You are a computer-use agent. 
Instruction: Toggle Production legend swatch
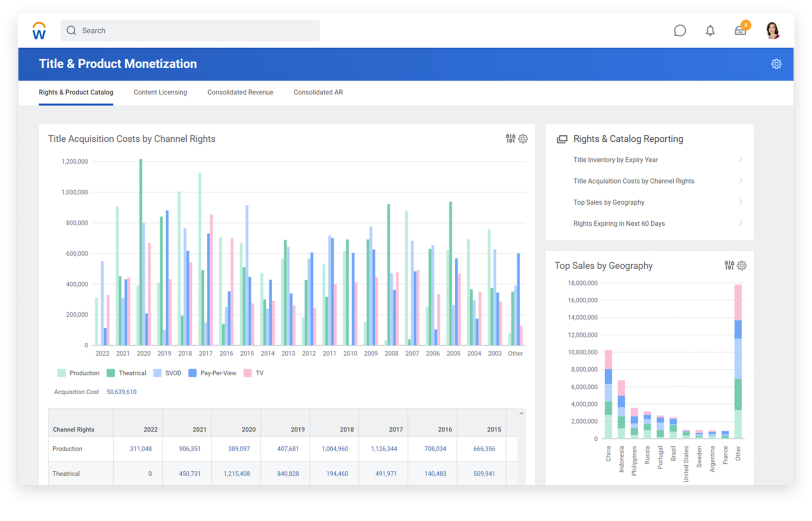(x=62, y=373)
